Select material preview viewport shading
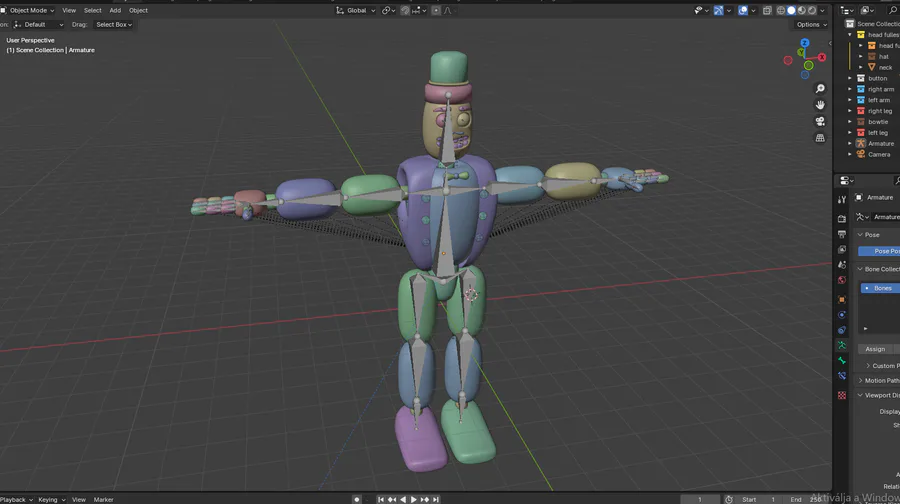900x504 pixels. coord(802,10)
